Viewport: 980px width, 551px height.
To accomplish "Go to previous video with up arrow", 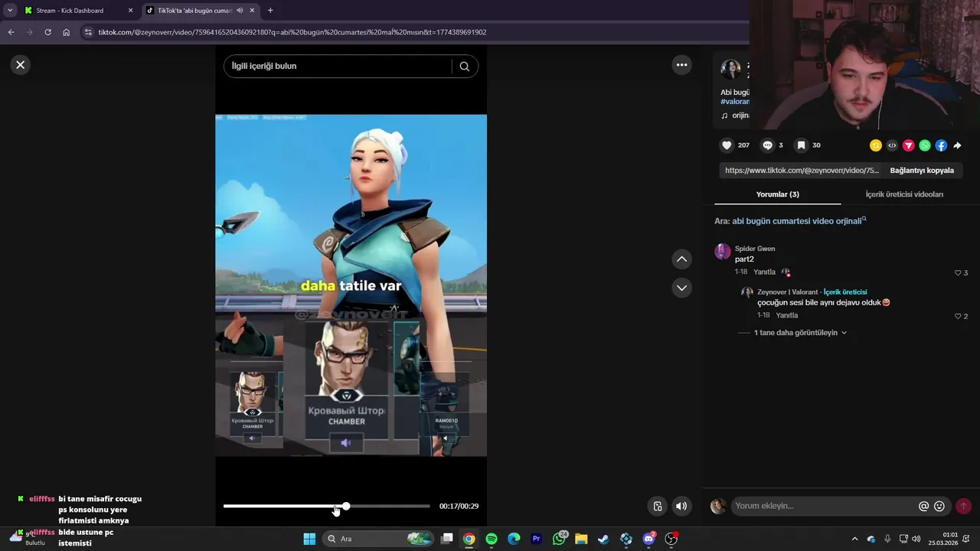I will point(681,259).
